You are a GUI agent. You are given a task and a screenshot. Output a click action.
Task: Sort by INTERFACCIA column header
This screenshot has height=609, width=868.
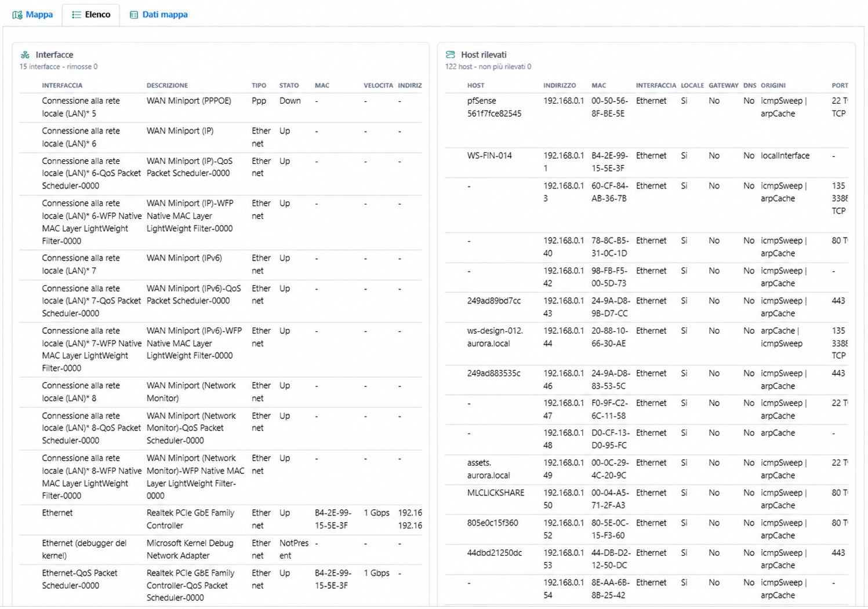(62, 85)
